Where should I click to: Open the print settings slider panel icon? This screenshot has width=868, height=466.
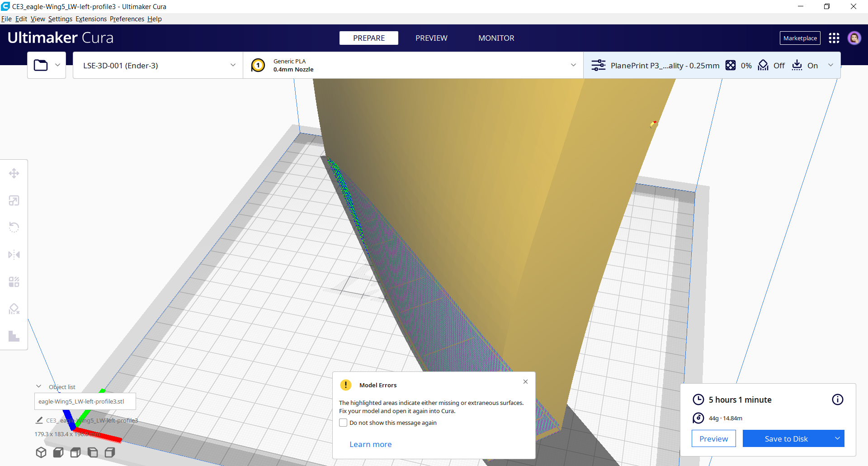[599, 65]
